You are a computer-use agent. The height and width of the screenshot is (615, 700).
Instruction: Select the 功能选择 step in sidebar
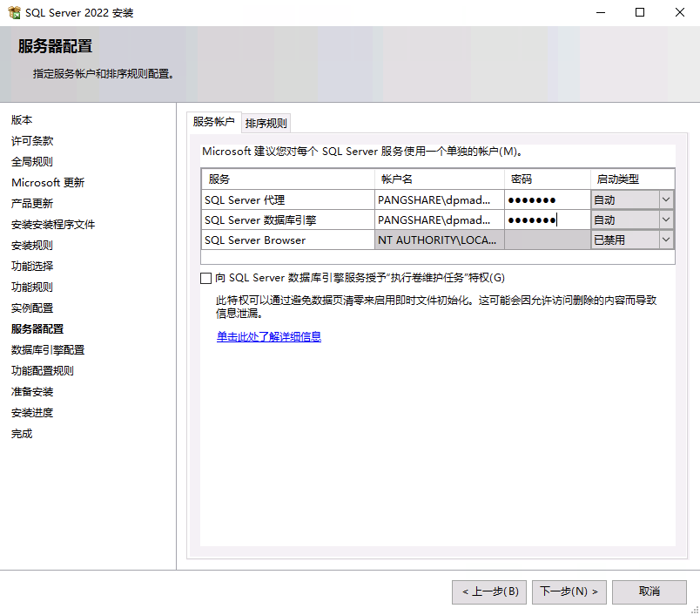pos(32,266)
